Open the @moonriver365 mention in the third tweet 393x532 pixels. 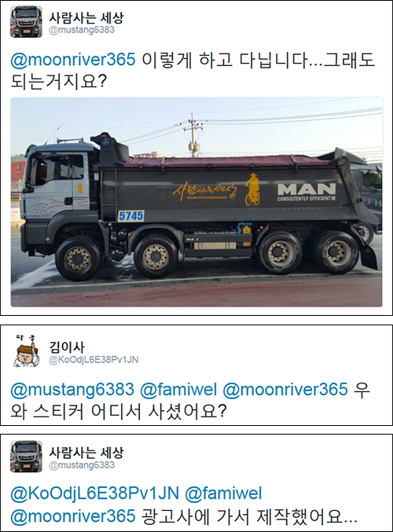click(x=73, y=516)
